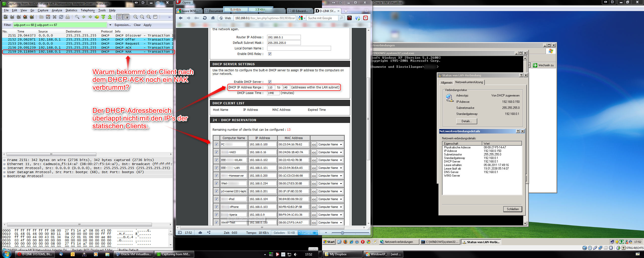644x258 pixels.
Task: Uncheck reservation checkbox for VAIO entry
Action: click(216, 152)
